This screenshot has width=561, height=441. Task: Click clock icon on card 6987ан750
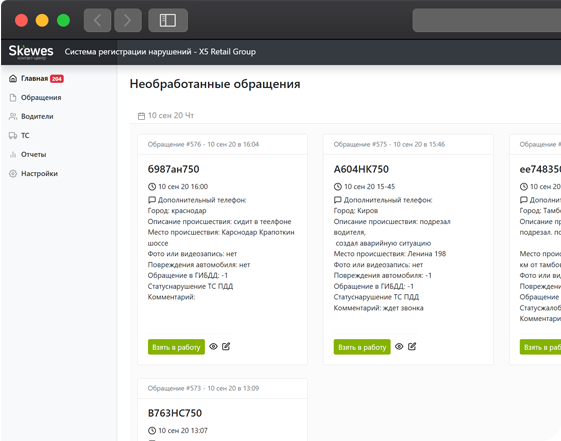152,187
